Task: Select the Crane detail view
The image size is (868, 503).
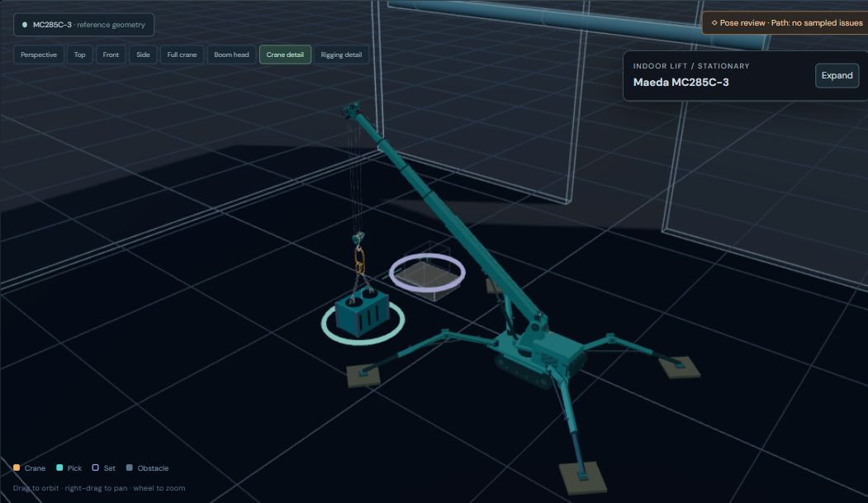Action: [x=285, y=55]
